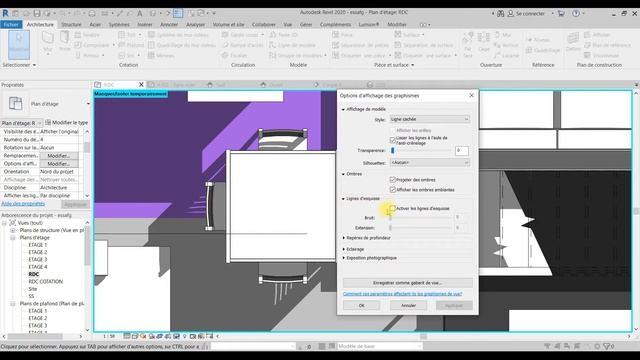Expand Plans de structure in project browser

pyautogui.click(x=13, y=230)
